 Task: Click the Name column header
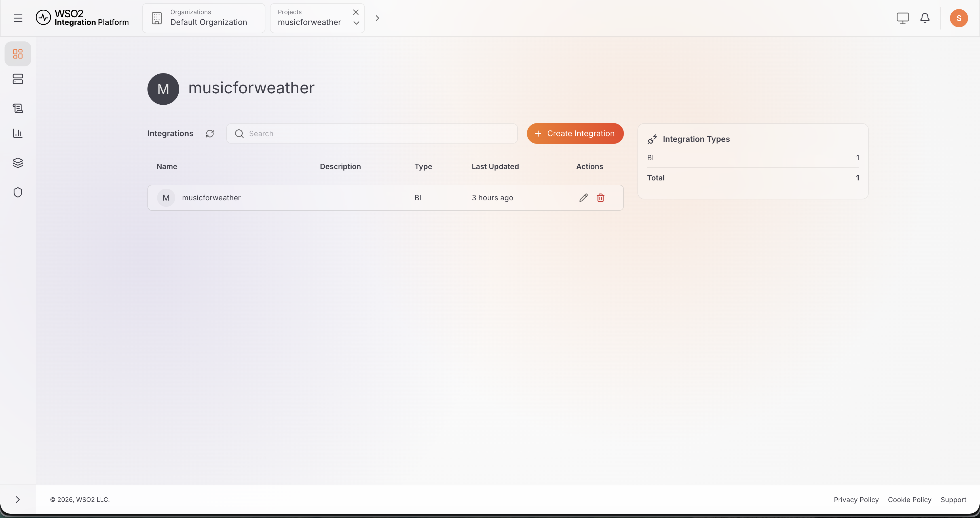pyautogui.click(x=167, y=166)
